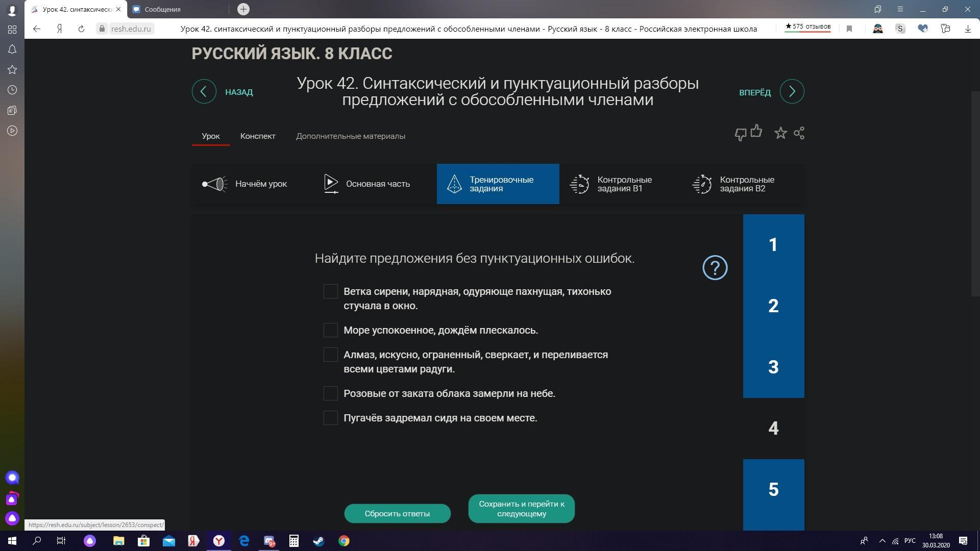Check the 'Море успокоенное' sentence checkbox

pyautogui.click(x=331, y=330)
